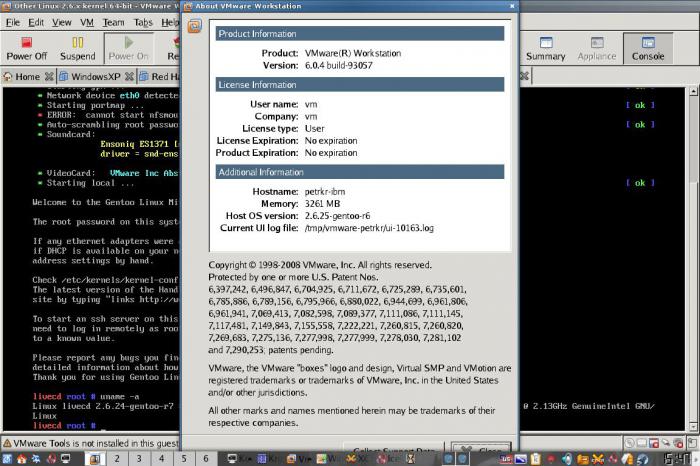Click the memory value '3261 MB'
This screenshot has width=700, height=466.
pyautogui.click(x=322, y=204)
